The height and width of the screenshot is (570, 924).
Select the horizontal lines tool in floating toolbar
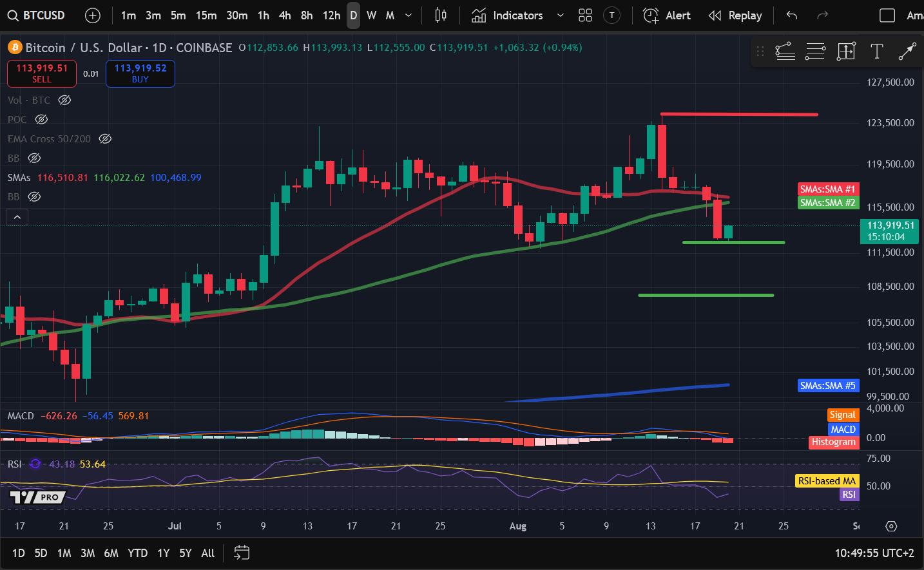click(x=815, y=52)
